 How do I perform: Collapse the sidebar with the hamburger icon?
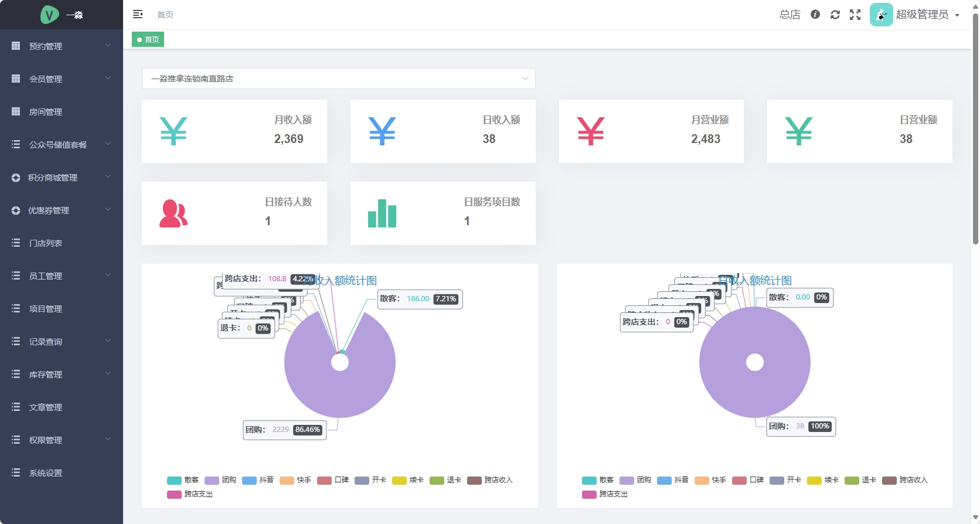click(x=138, y=15)
